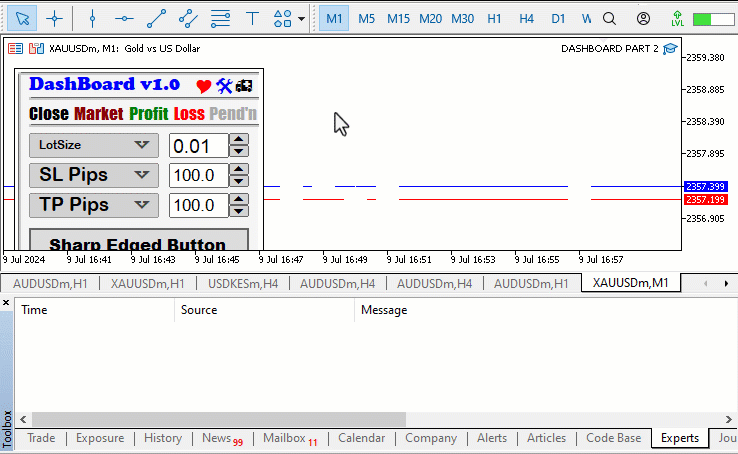
Task: Click the one-click trading panel icon
Action: 15,48
